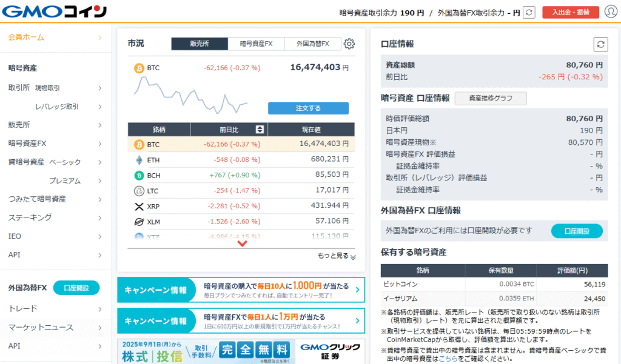Click the blue 注文する button
This screenshot has width=621, height=364.
(308, 108)
